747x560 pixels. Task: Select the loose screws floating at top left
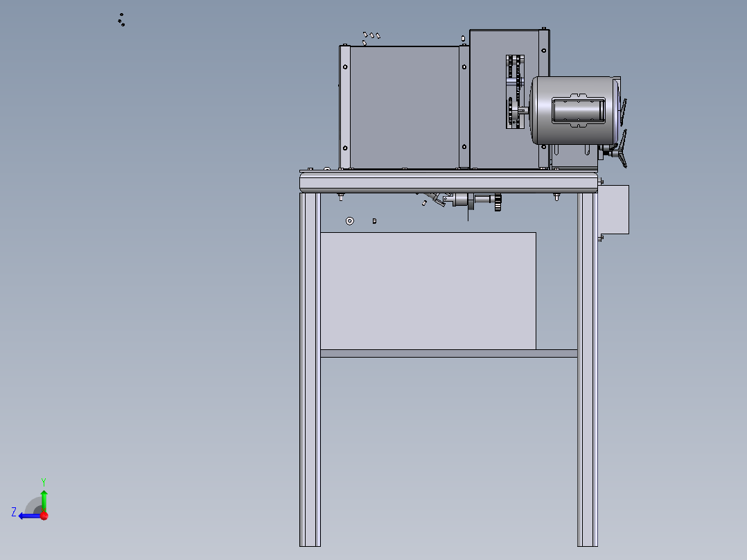pos(121,19)
